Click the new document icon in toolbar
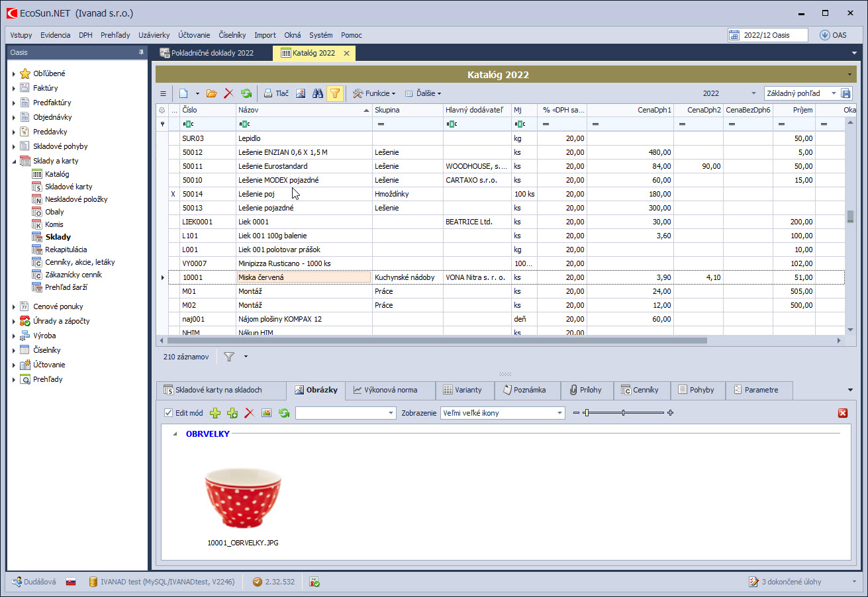The height and width of the screenshot is (597, 868). (184, 93)
